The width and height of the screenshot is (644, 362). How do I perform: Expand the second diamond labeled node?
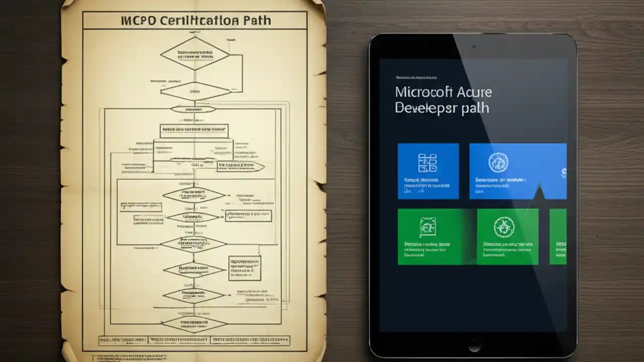[194, 90]
